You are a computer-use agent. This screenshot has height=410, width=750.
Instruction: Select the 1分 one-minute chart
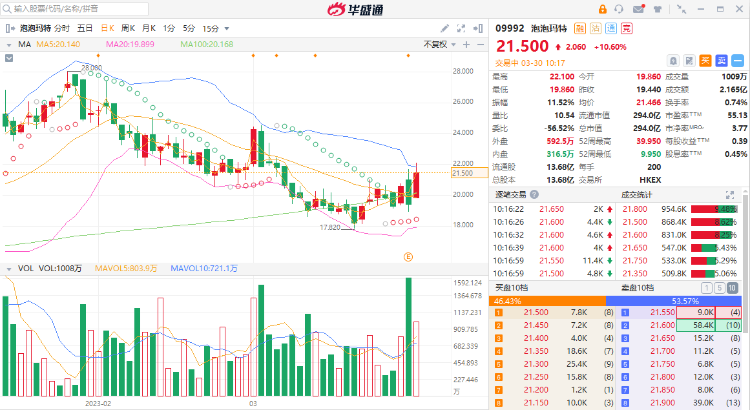[169, 29]
